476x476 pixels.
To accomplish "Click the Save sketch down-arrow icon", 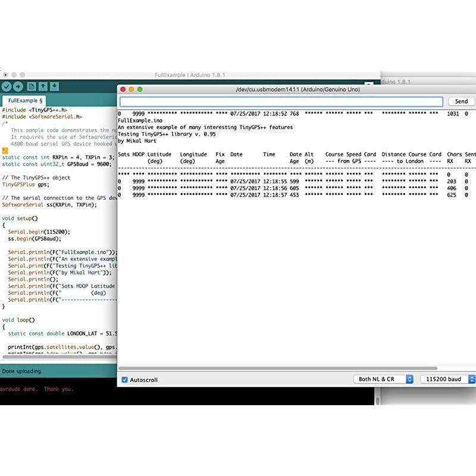I will click(x=54, y=87).
